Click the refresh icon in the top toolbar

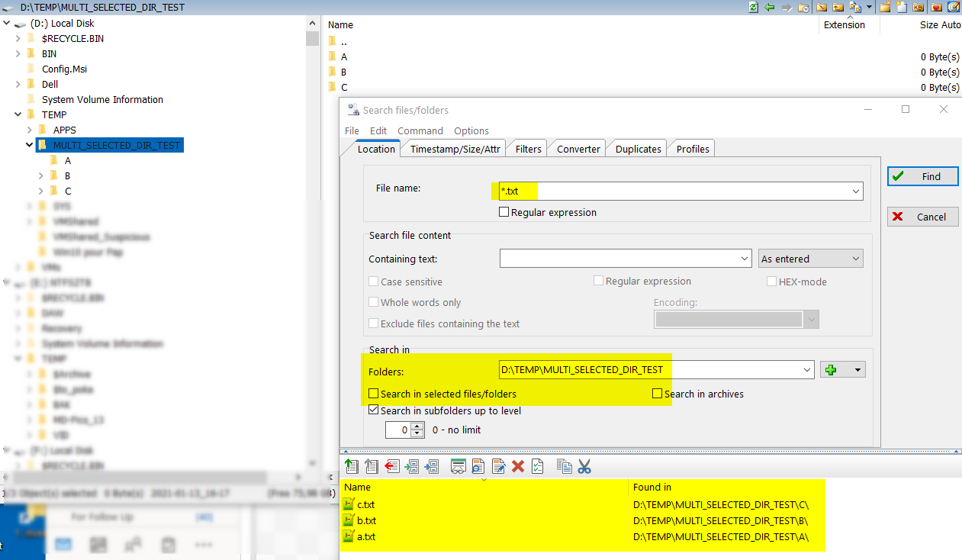coord(754,7)
